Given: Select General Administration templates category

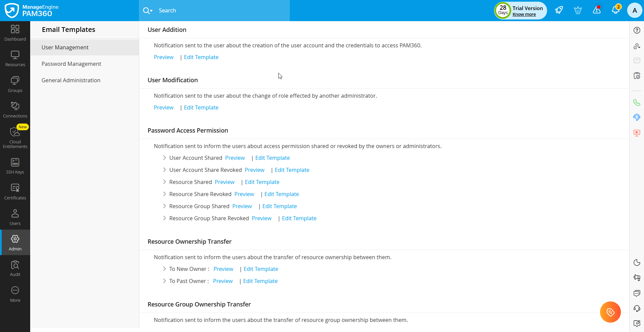Looking at the screenshot, I should coord(71,80).
